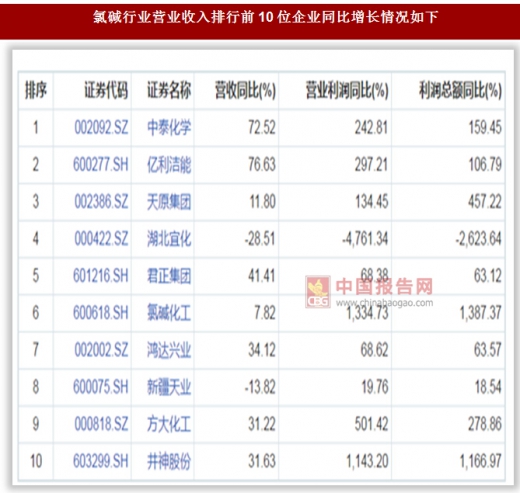Click the 君正集团 company name link
This screenshot has height=493, width=520.
point(169,276)
